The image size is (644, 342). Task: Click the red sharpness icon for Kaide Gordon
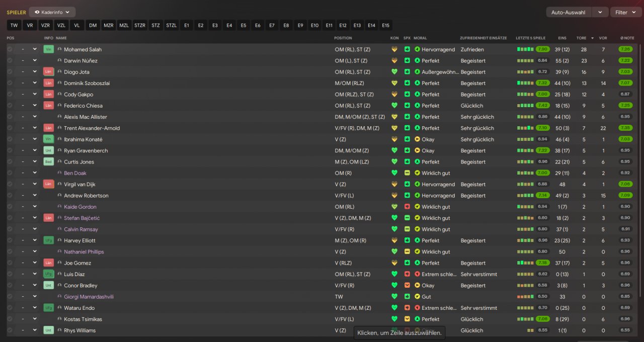(x=407, y=207)
